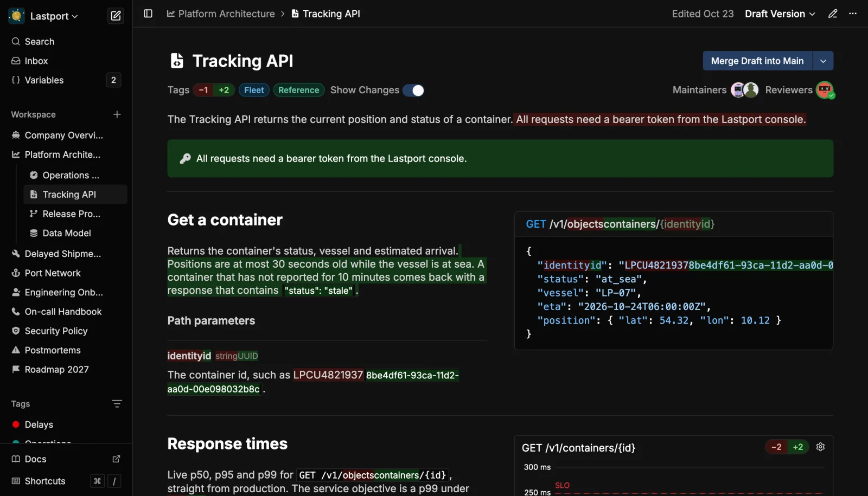Viewport: 868px width, 496px height.
Task: Turn off the Show Changes toggle
Action: tap(413, 91)
